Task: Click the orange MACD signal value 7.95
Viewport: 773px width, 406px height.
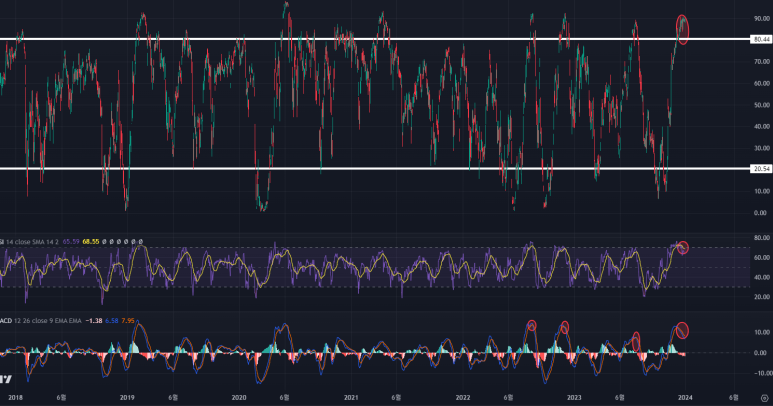Action: 128,321
